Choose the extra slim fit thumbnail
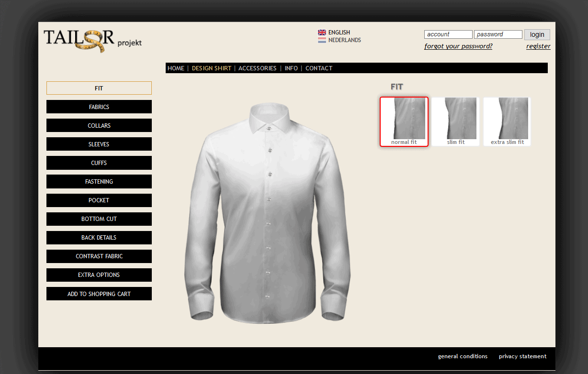This screenshot has height=374, width=588. 507,121
